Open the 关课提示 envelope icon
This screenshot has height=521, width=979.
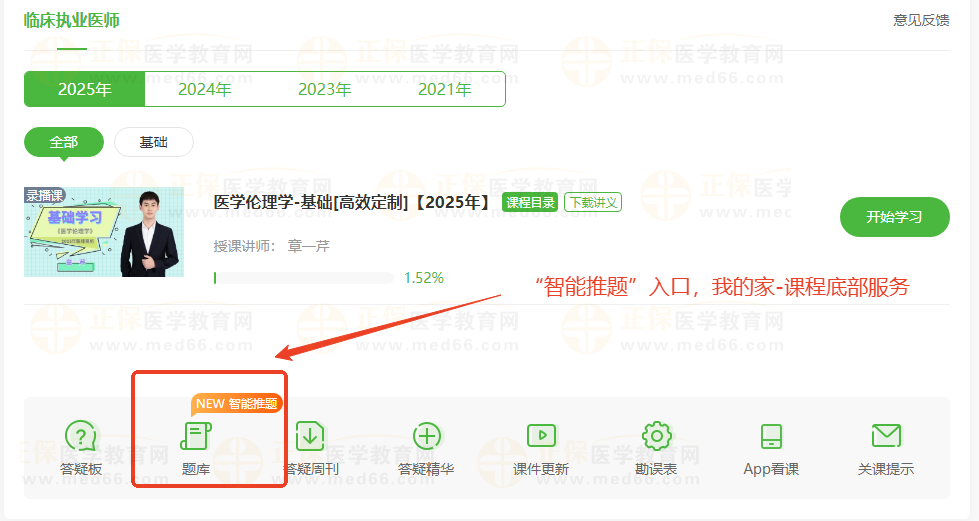885,436
